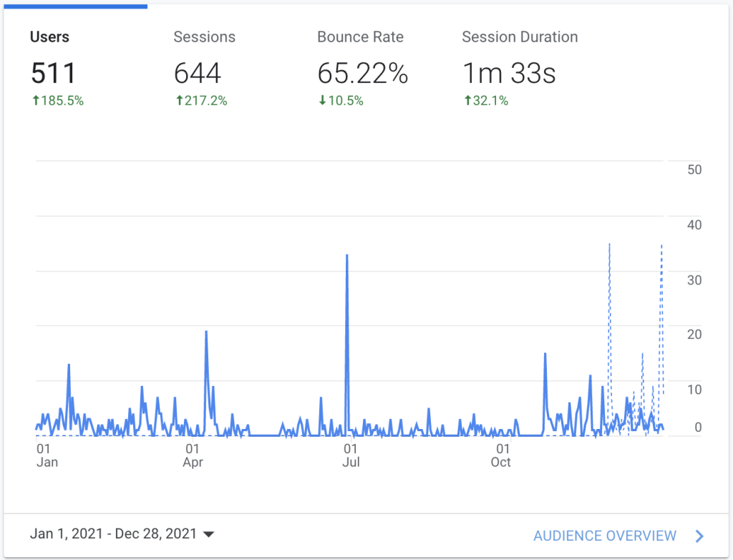Click the up arrow next to 217.2%
Image resolution: width=733 pixels, height=560 pixels.
click(178, 101)
